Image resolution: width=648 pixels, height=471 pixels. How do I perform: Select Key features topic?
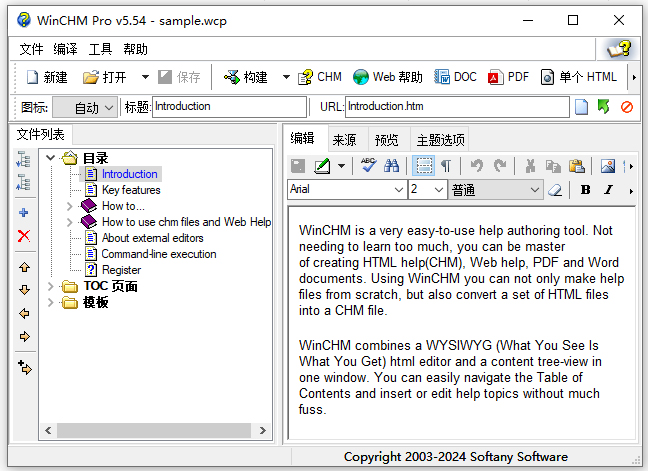pyautogui.click(x=131, y=190)
